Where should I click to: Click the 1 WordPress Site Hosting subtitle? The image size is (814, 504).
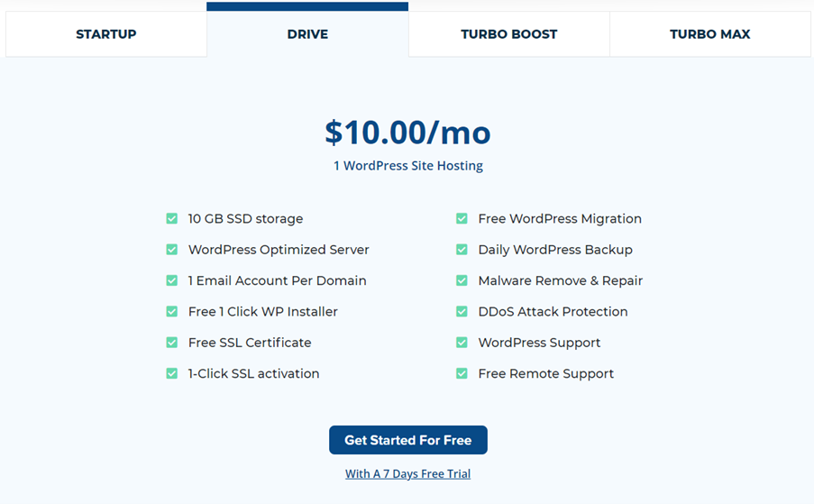(x=408, y=166)
